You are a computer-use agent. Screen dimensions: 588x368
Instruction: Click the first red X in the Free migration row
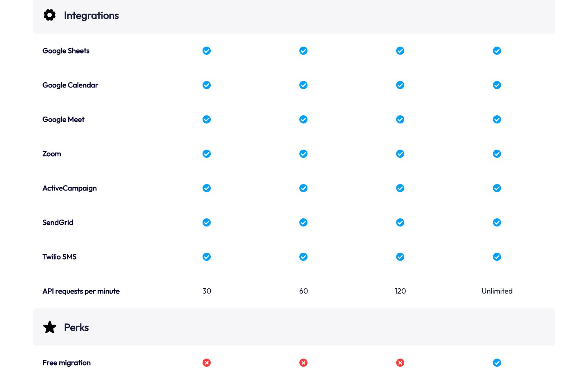[x=207, y=363]
